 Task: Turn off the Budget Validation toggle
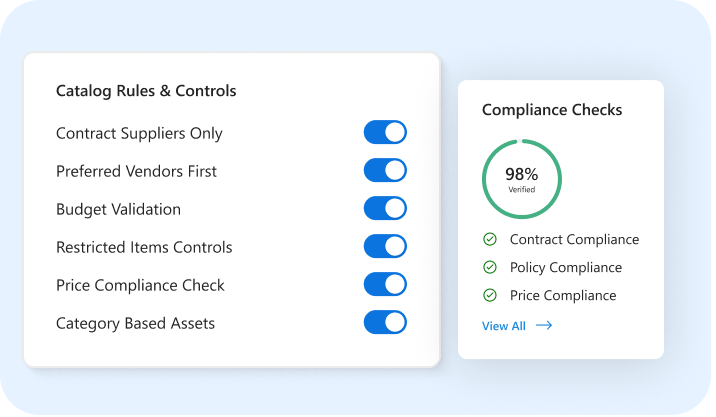385,208
